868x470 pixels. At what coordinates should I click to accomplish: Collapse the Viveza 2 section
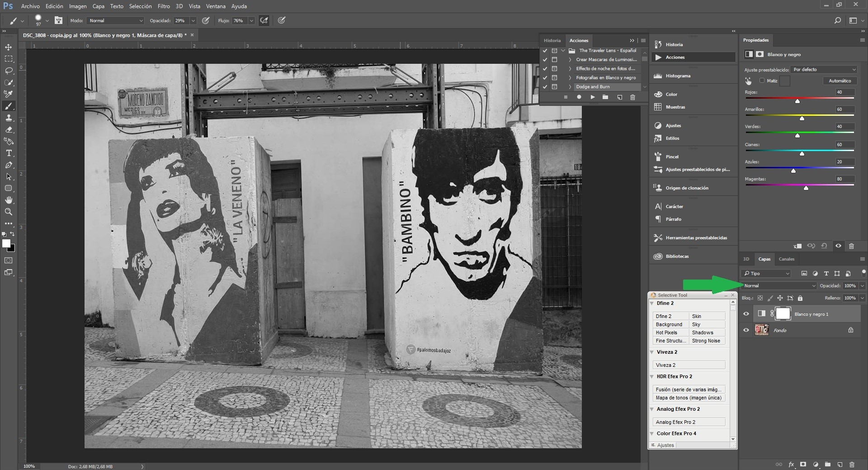tap(652, 352)
